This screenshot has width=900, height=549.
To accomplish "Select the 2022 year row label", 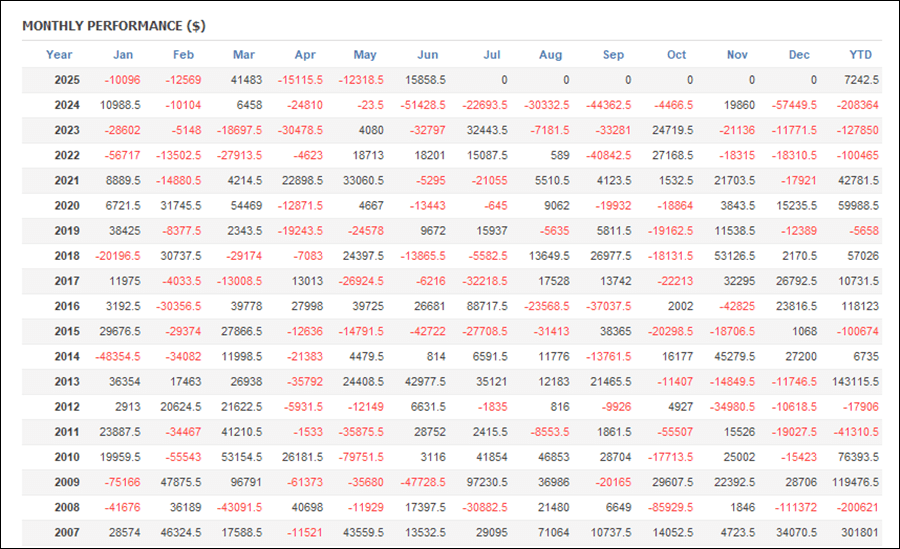I will 67,155.
